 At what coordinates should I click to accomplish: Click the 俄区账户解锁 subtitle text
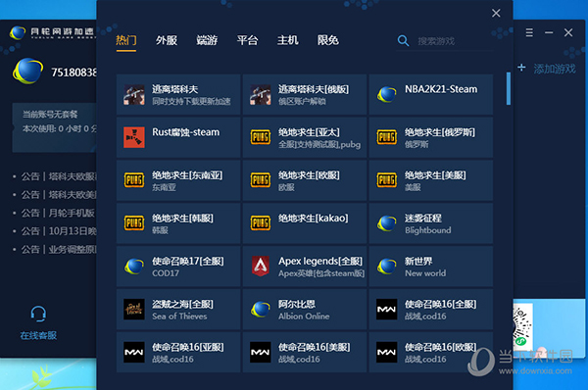pos(302,102)
